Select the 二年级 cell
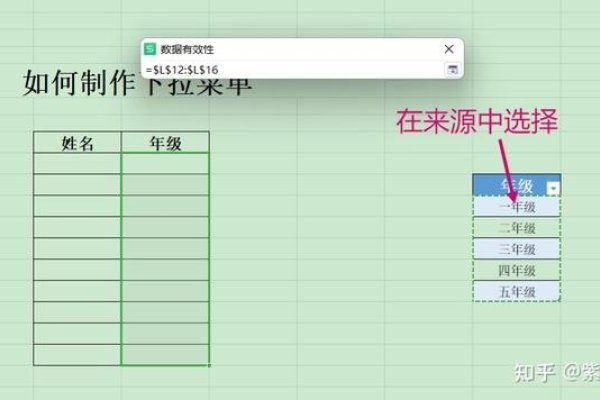The height and width of the screenshot is (400, 600). pyautogui.click(x=517, y=228)
